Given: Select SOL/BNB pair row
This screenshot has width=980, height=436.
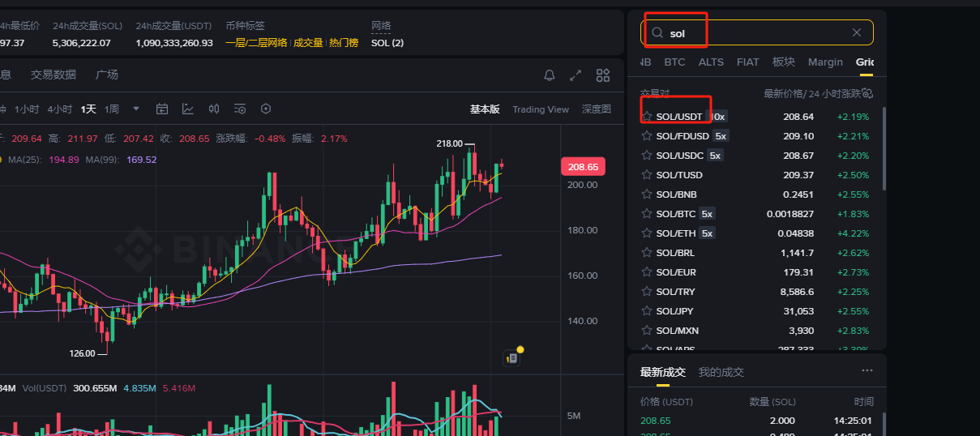Looking at the screenshot, I should 756,194.
